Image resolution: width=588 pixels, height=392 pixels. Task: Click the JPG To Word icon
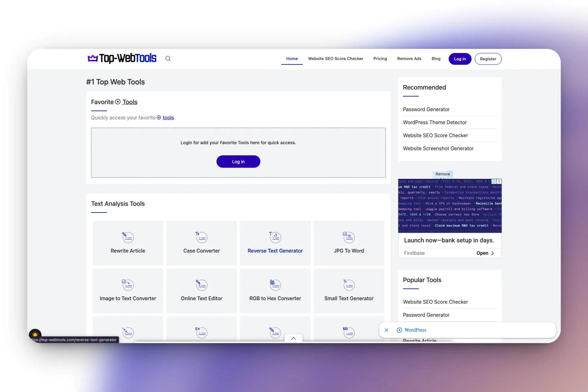349,237
